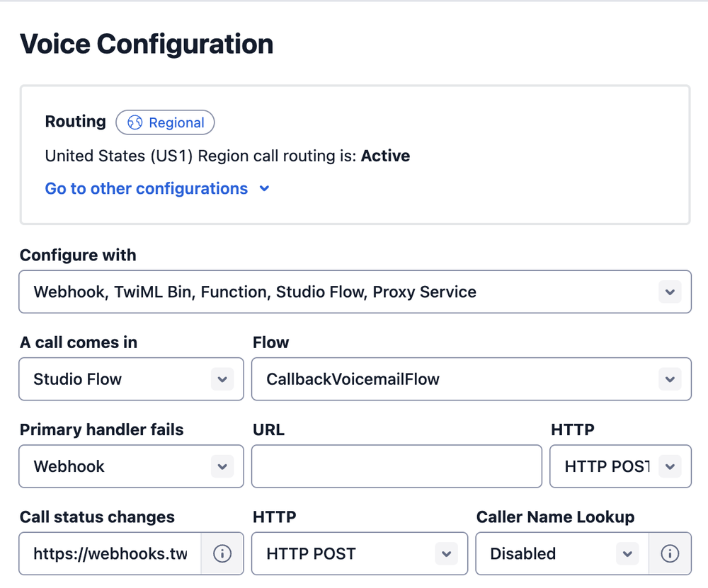Click the info icon next to Caller Name Lookup
The height and width of the screenshot is (588, 708).
[670, 553]
